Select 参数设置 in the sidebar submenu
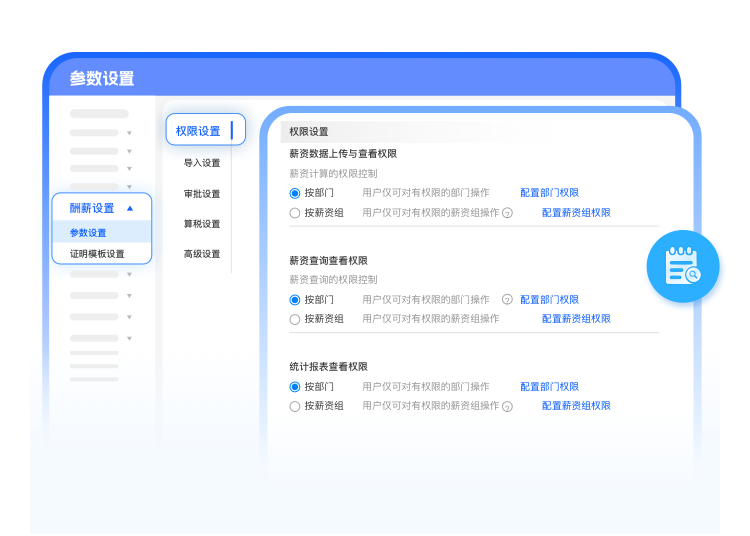The width and height of the screenshot is (750, 536). (88, 233)
